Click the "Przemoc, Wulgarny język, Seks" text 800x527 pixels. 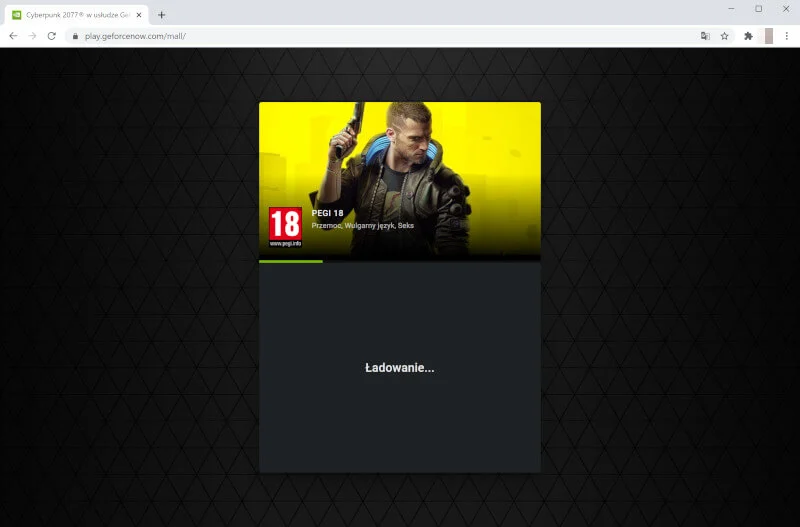click(x=363, y=225)
